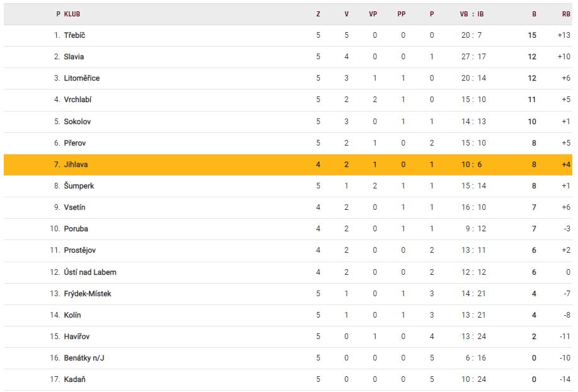Click on Vrchlabí in the standings
This screenshot has width=578, height=392.
(x=78, y=100)
